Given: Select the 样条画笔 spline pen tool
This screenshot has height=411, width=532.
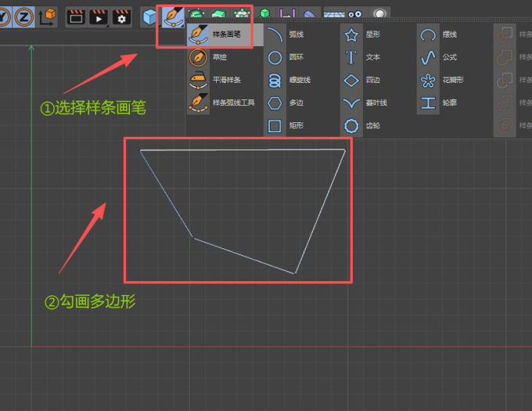Looking at the screenshot, I should pyautogui.click(x=219, y=34).
